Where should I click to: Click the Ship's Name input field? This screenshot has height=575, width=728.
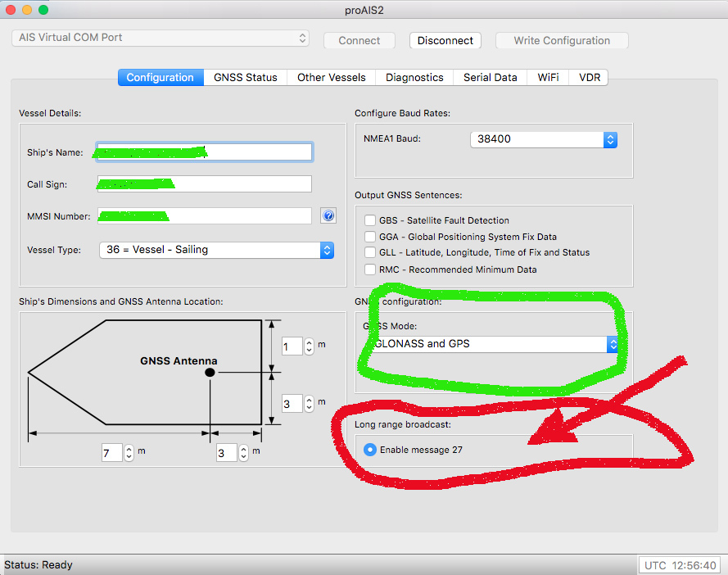click(x=204, y=152)
